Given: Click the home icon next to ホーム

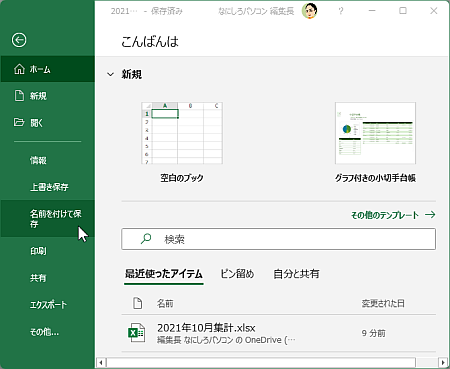Looking at the screenshot, I should (19, 69).
